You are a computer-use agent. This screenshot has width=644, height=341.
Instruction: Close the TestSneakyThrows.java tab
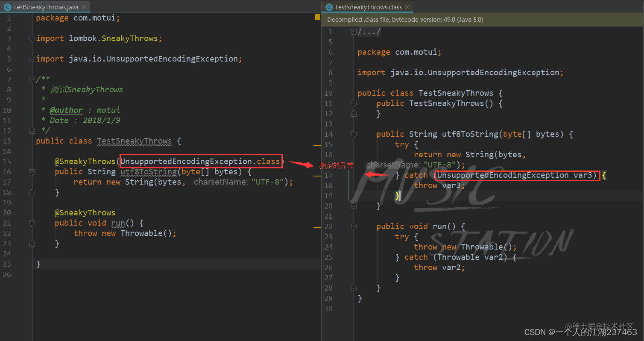[84, 7]
